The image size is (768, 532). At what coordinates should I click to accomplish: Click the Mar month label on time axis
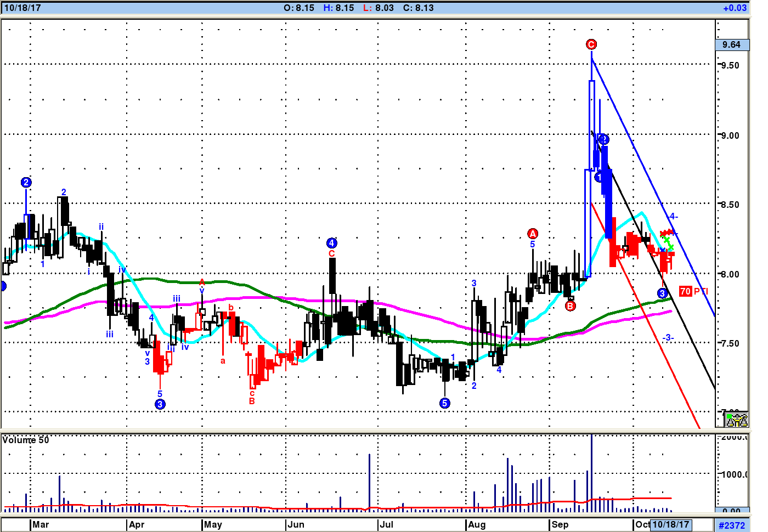[41, 524]
